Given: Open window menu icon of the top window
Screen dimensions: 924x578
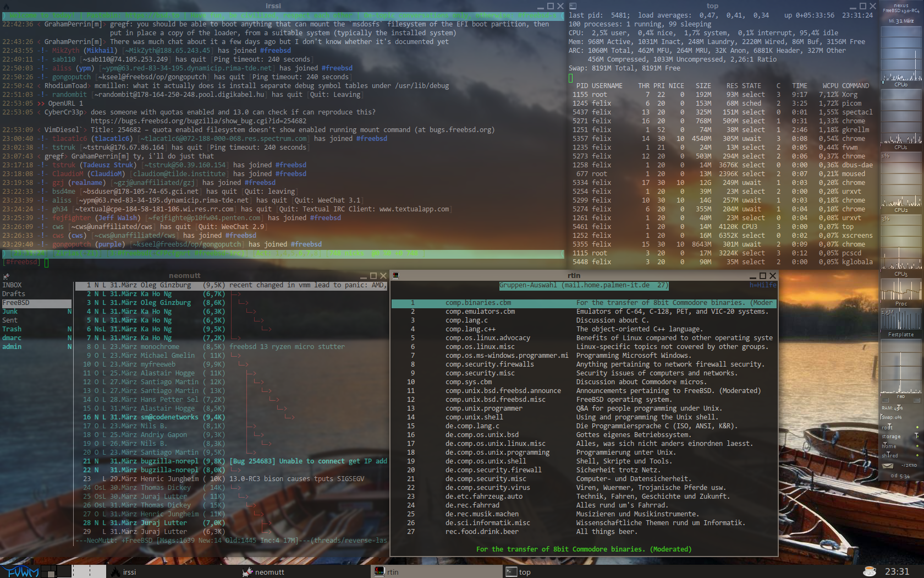Looking at the screenshot, I should pos(573,6).
